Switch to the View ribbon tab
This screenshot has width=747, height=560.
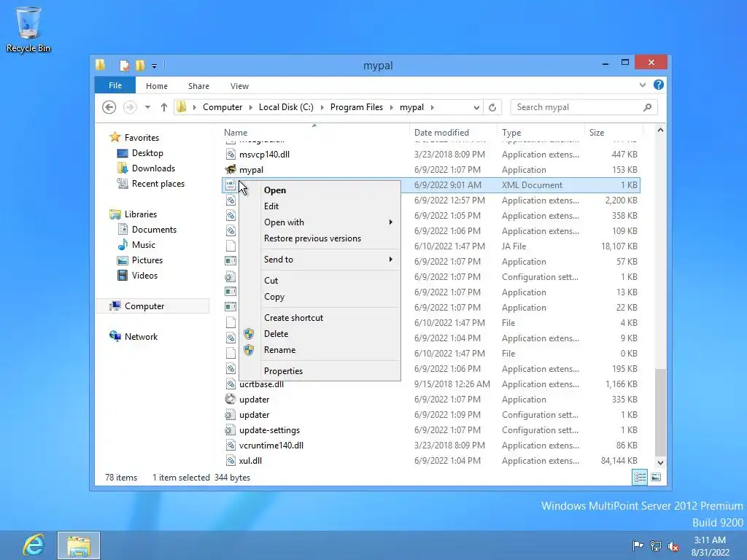click(x=239, y=86)
